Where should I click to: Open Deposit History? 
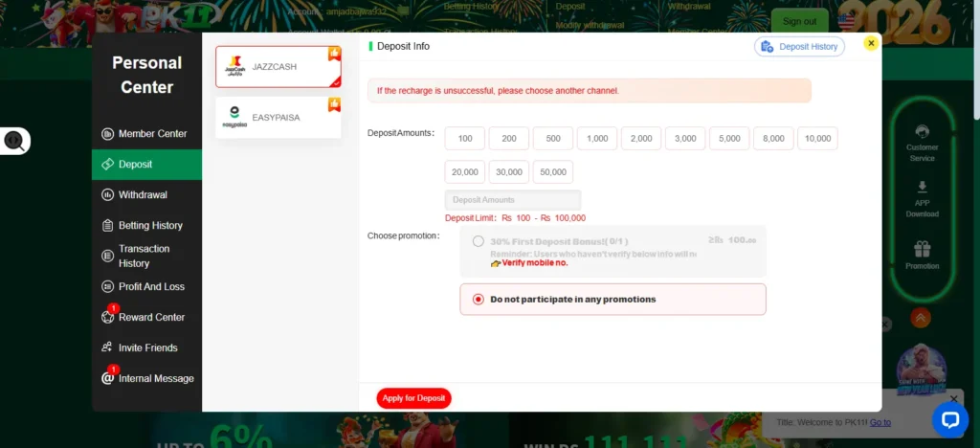tap(799, 47)
